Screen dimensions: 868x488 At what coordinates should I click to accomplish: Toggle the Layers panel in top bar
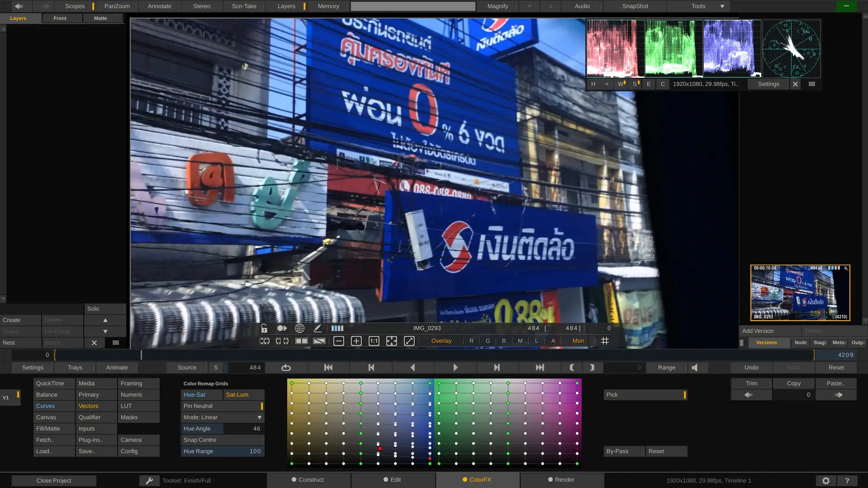click(x=286, y=6)
